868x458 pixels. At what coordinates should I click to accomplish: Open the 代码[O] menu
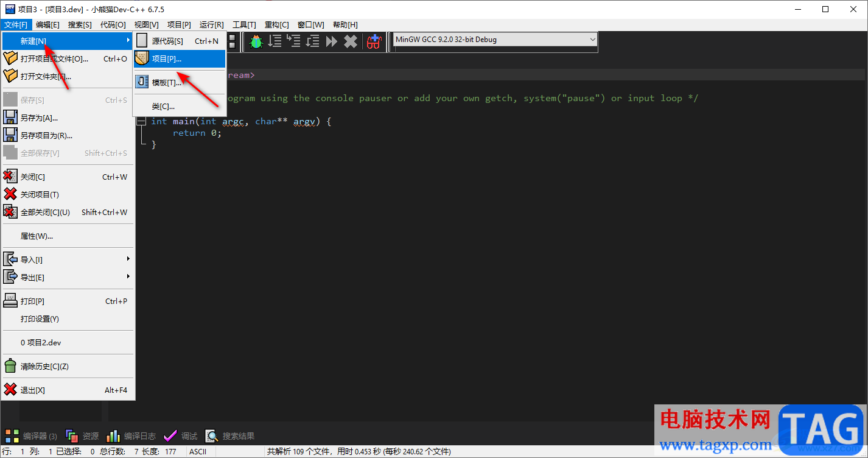113,24
